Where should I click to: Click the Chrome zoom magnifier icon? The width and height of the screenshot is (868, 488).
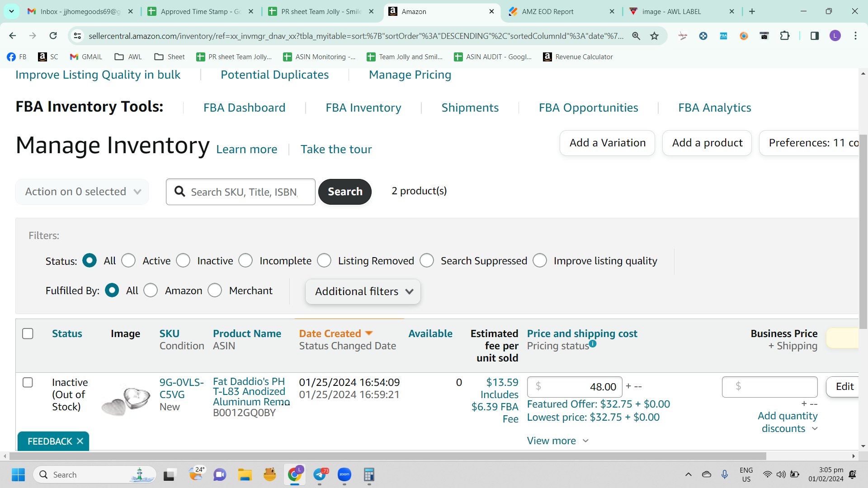click(636, 36)
